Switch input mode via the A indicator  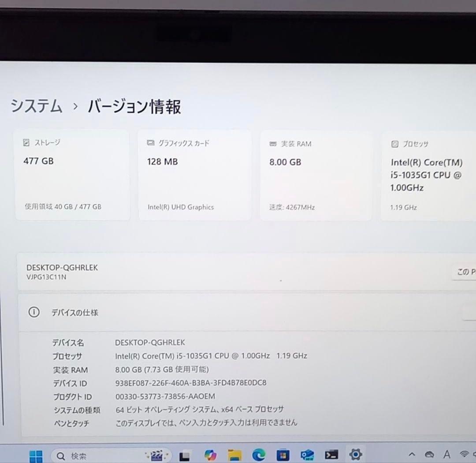point(446,454)
